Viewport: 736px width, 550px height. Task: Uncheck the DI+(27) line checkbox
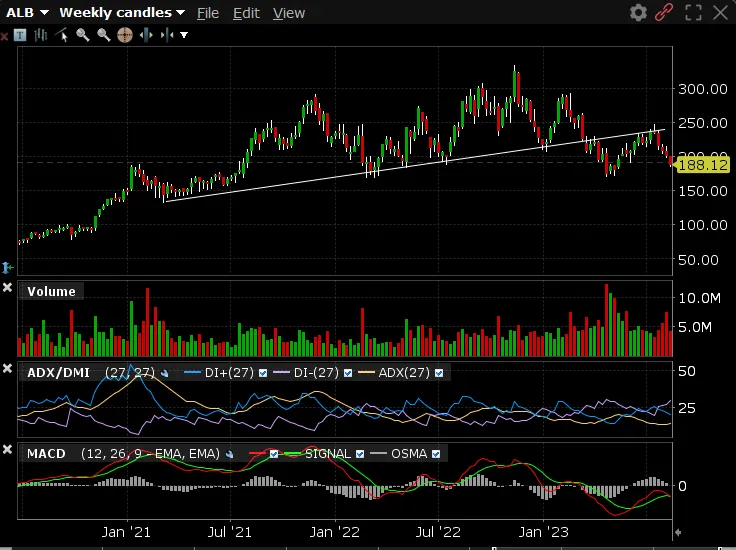pyautogui.click(x=263, y=373)
